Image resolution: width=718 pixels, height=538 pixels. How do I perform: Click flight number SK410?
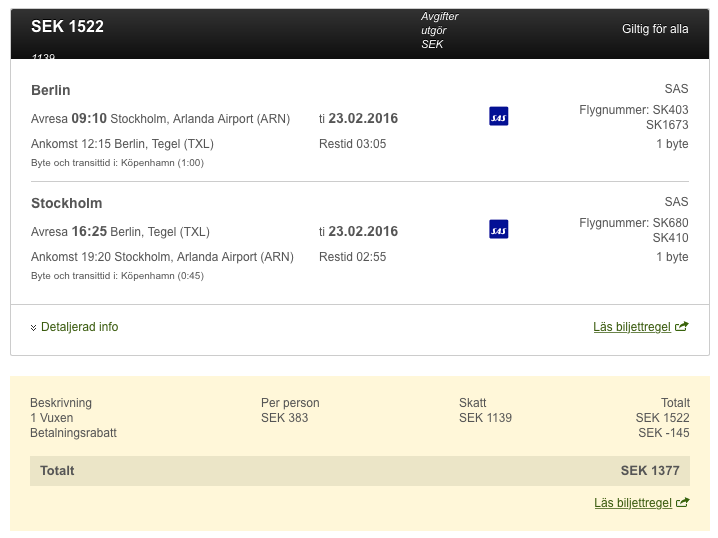670,238
